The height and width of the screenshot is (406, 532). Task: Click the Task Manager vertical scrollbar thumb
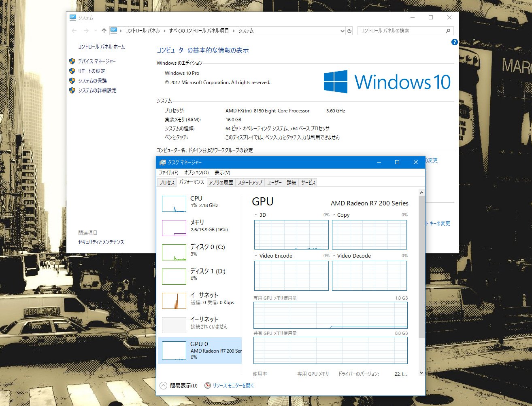coord(421,267)
